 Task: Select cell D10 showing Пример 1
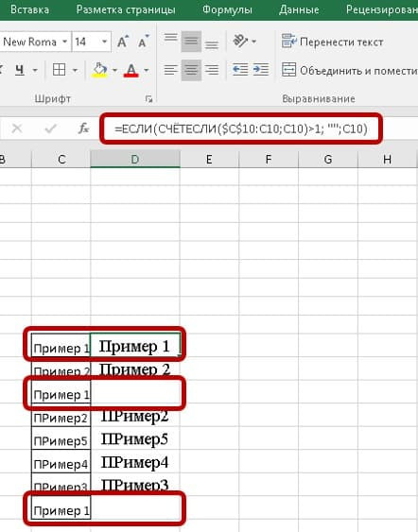click(x=135, y=346)
